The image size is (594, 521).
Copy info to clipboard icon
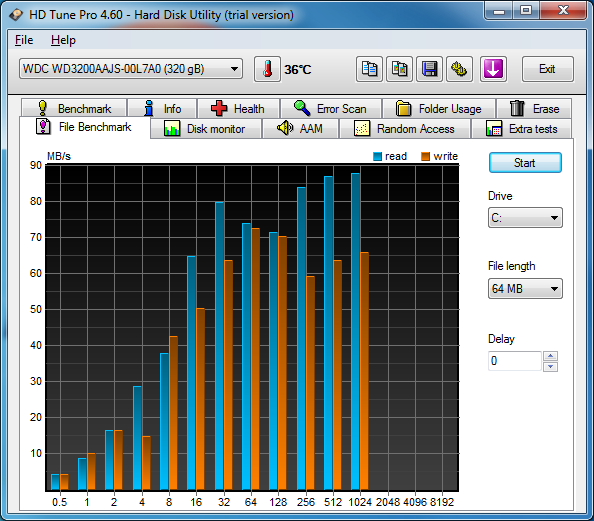tap(369, 69)
